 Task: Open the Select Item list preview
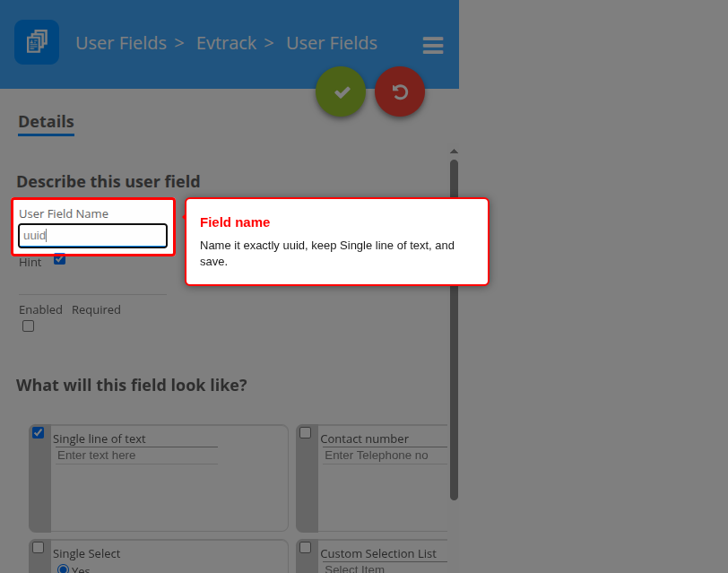(385, 569)
